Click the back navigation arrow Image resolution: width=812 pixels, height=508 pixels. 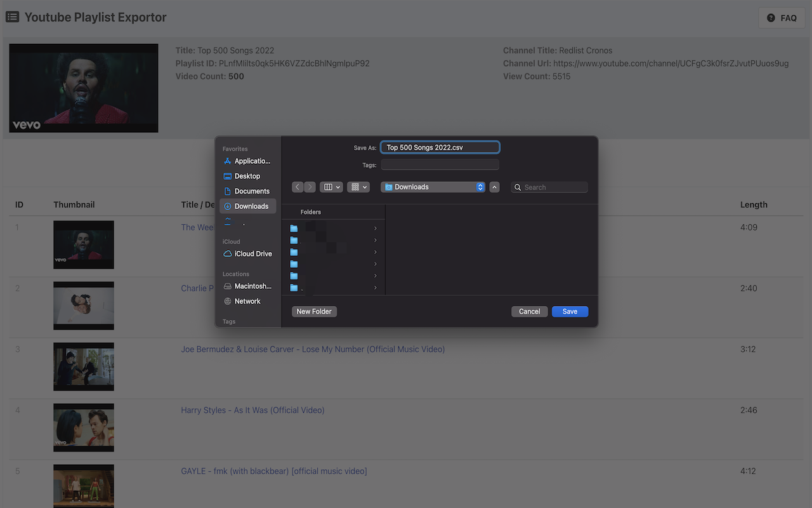297,187
